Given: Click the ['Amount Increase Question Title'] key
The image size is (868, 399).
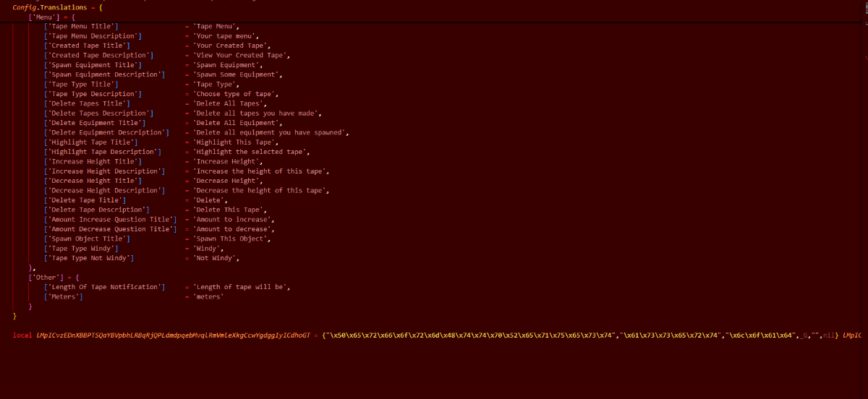Looking at the screenshot, I should [110, 219].
